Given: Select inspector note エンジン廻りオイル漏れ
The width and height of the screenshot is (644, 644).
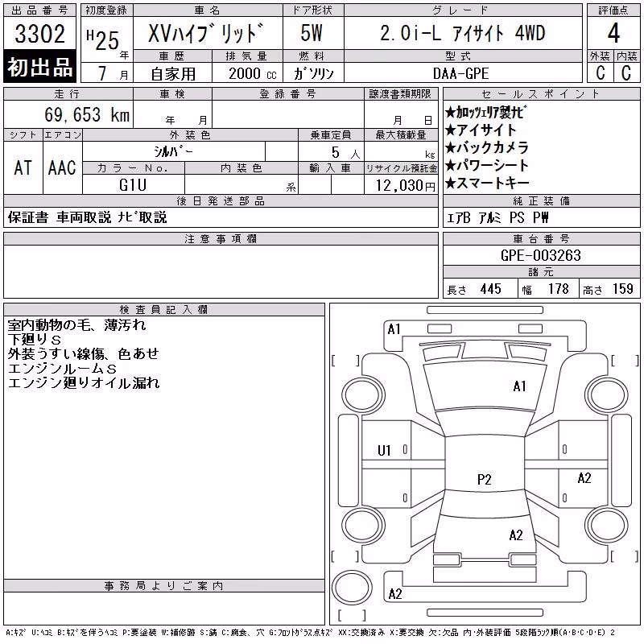Looking at the screenshot, I should click(84, 383).
